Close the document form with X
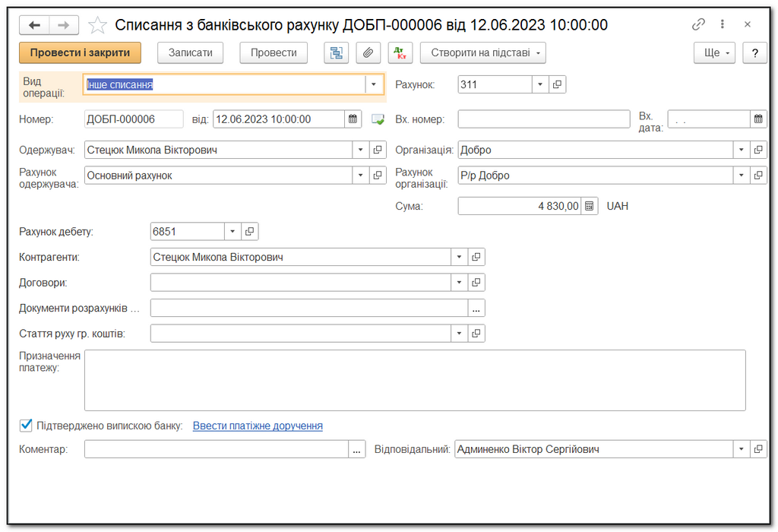The height and width of the screenshot is (532, 778). [x=748, y=24]
